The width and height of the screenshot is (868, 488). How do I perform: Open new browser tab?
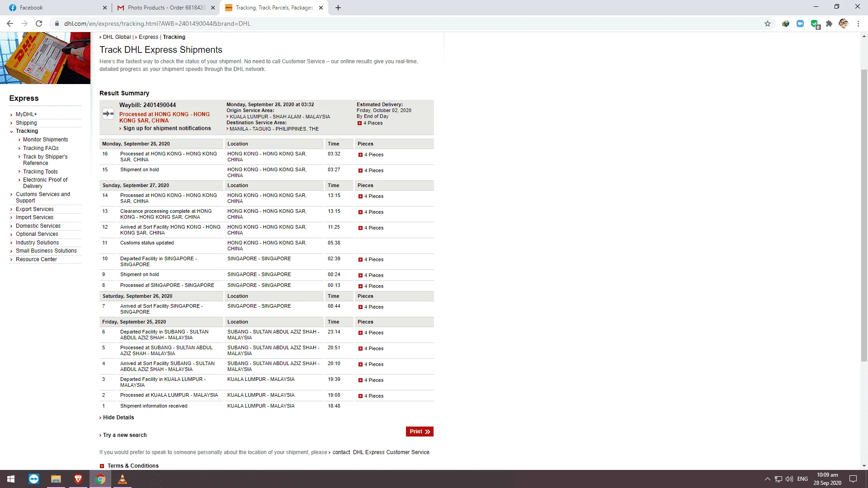click(338, 8)
